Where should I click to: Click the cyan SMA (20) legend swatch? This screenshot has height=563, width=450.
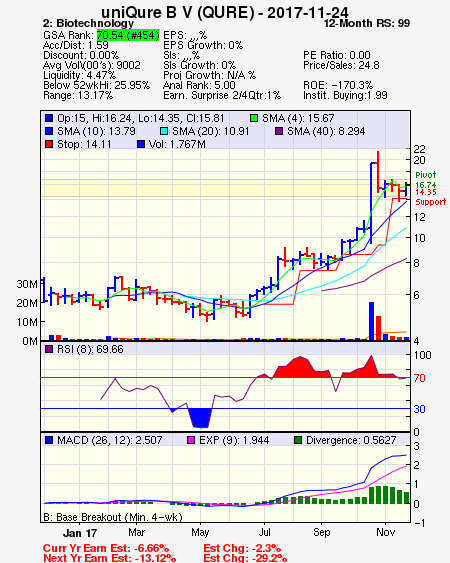point(164,131)
